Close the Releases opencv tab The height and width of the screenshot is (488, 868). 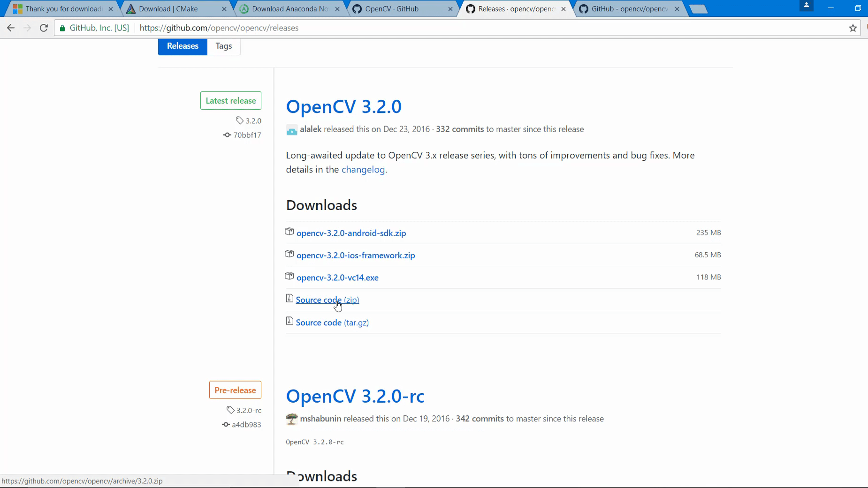point(563,9)
